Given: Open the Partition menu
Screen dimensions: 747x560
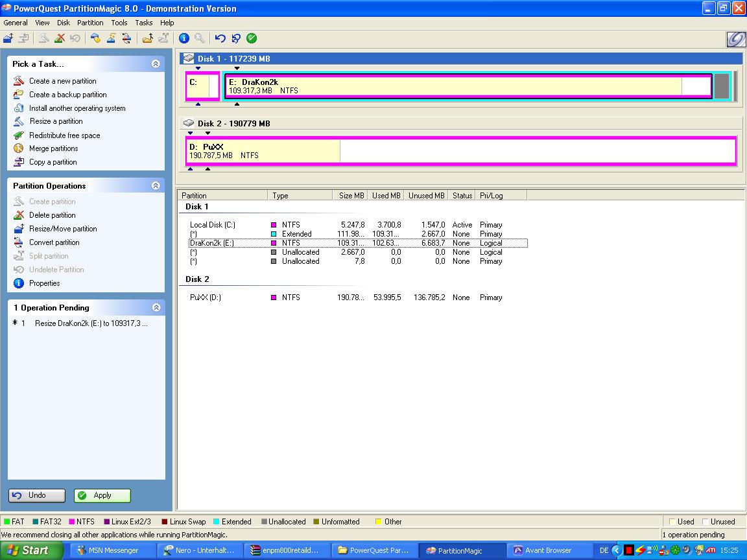Looking at the screenshot, I should pyautogui.click(x=90, y=23).
